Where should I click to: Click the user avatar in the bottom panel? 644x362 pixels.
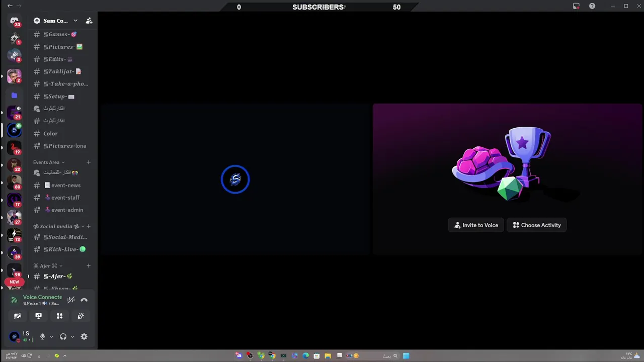14,336
